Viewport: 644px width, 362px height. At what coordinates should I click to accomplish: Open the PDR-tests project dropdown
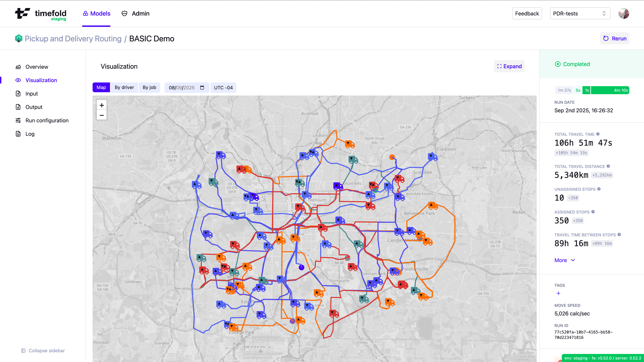click(x=580, y=13)
